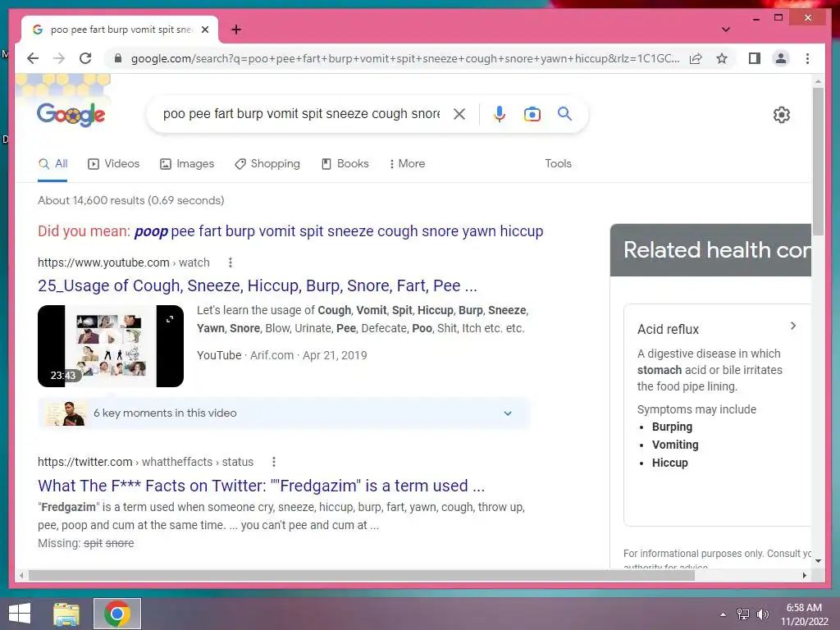840x630 pixels.
Task: Click the vertical scrollbar thumb
Action: [818, 161]
